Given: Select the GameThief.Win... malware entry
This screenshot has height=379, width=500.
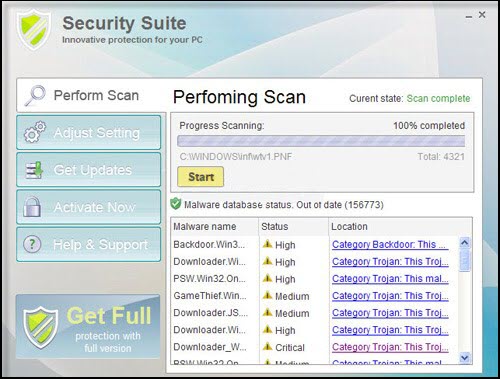Looking at the screenshot, I should [x=210, y=296].
